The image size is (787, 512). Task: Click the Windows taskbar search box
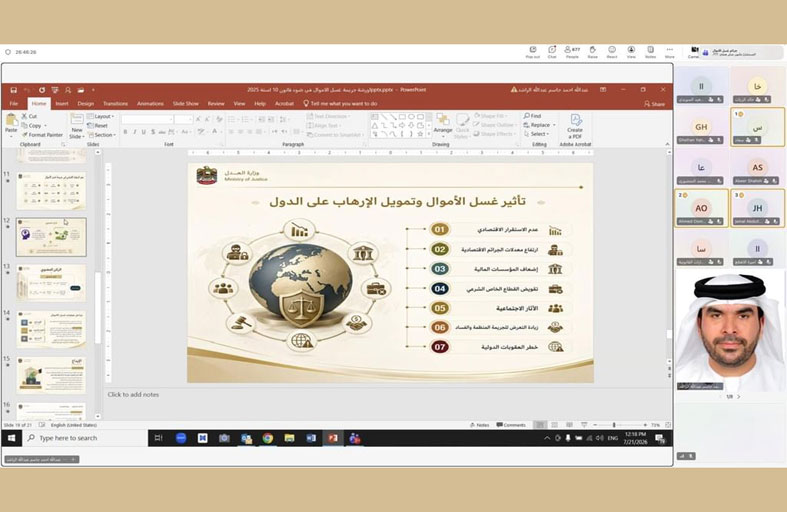tap(84, 438)
